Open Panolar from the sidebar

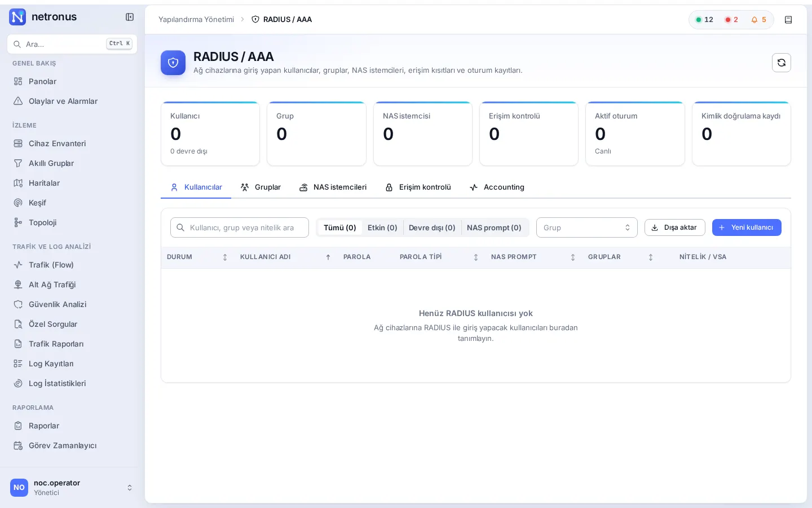[x=72, y=81]
